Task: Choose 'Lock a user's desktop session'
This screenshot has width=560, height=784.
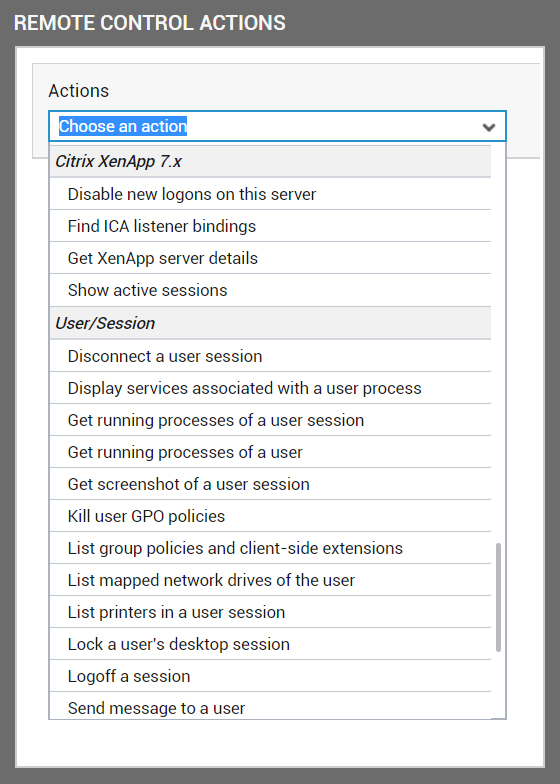Action: [x=270, y=644]
